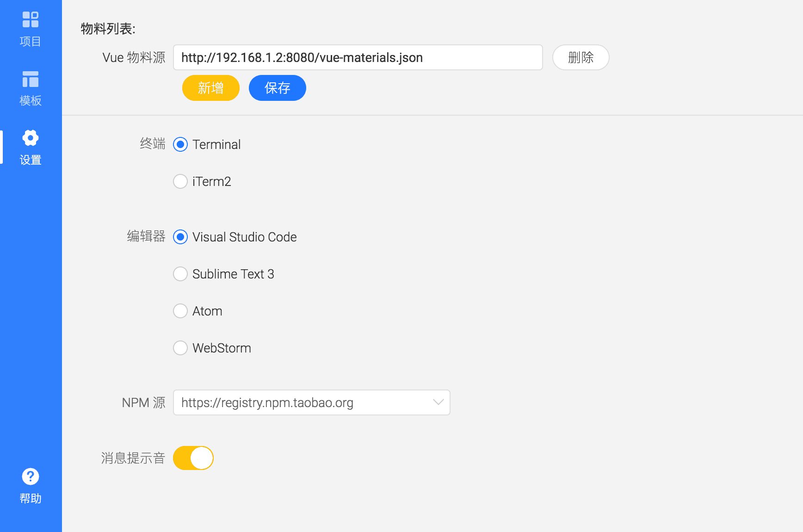Open the Help question mark icon
The height and width of the screenshot is (532, 803).
point(31,476)
